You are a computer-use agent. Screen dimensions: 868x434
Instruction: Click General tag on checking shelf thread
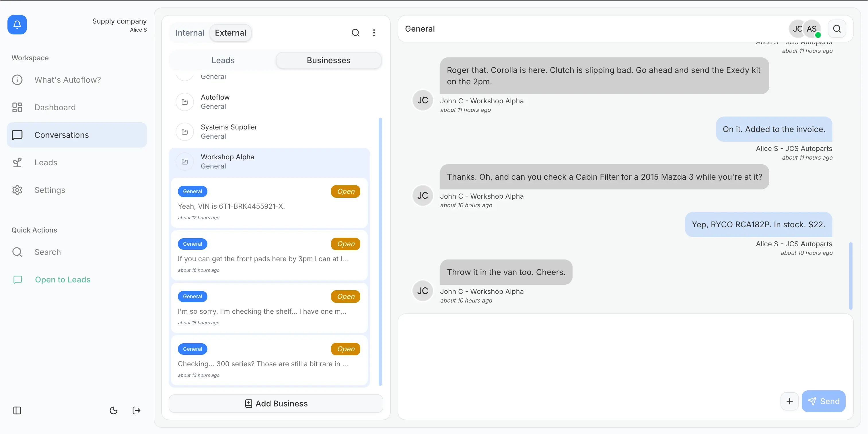point(192,297)
